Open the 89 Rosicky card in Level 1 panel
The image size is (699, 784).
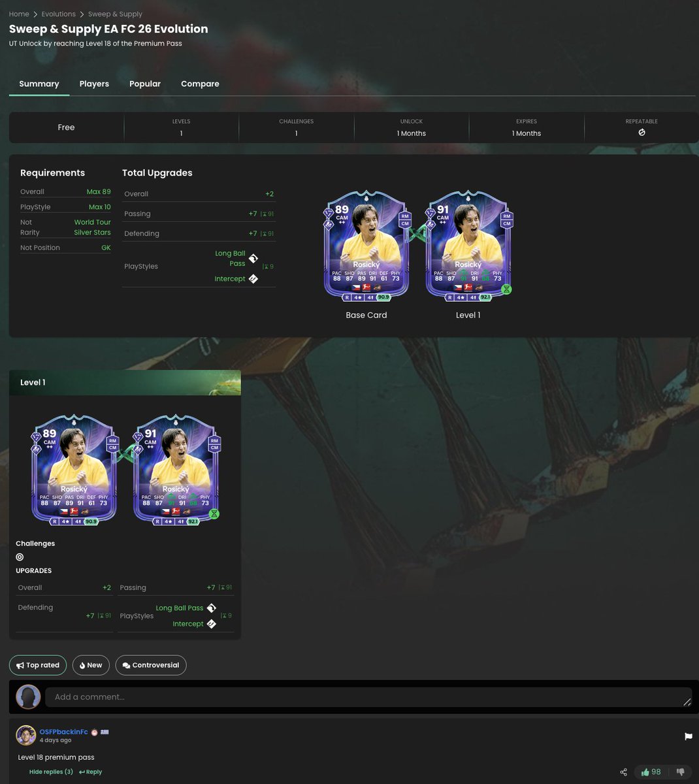(x=74, y=469)
